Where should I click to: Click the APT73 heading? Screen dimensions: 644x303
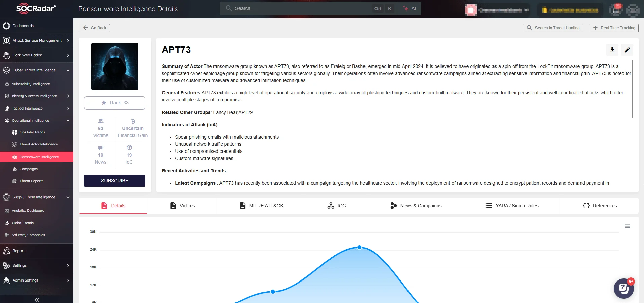click(176, 50)
